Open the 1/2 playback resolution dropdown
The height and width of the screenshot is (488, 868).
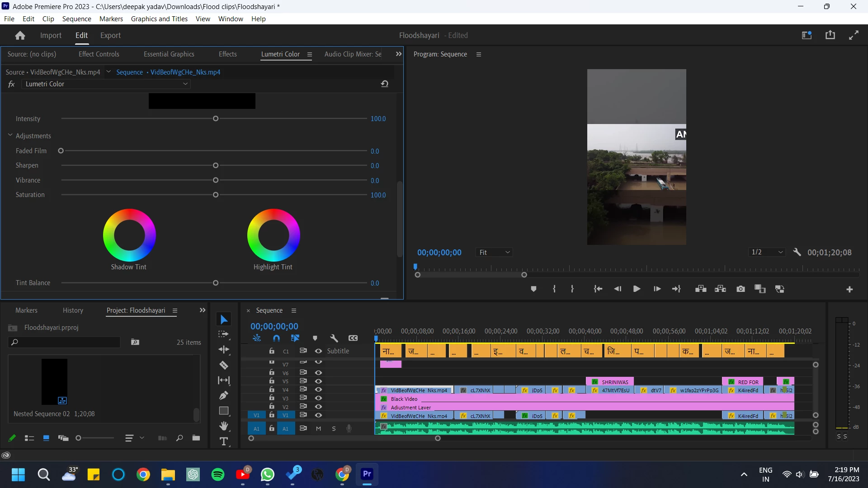point(767,252)
